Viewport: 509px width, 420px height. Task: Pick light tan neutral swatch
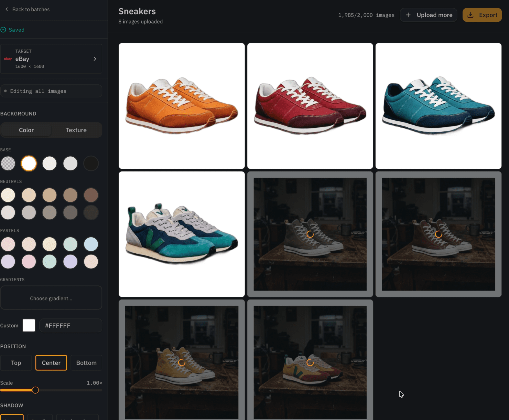pyautogui.click(x=29, y=195)
